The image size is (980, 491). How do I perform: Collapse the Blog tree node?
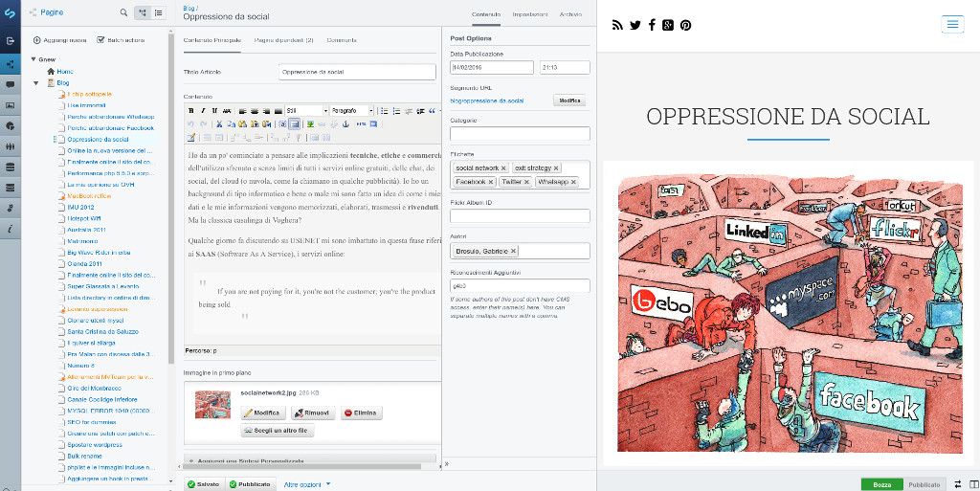(36, 82)
